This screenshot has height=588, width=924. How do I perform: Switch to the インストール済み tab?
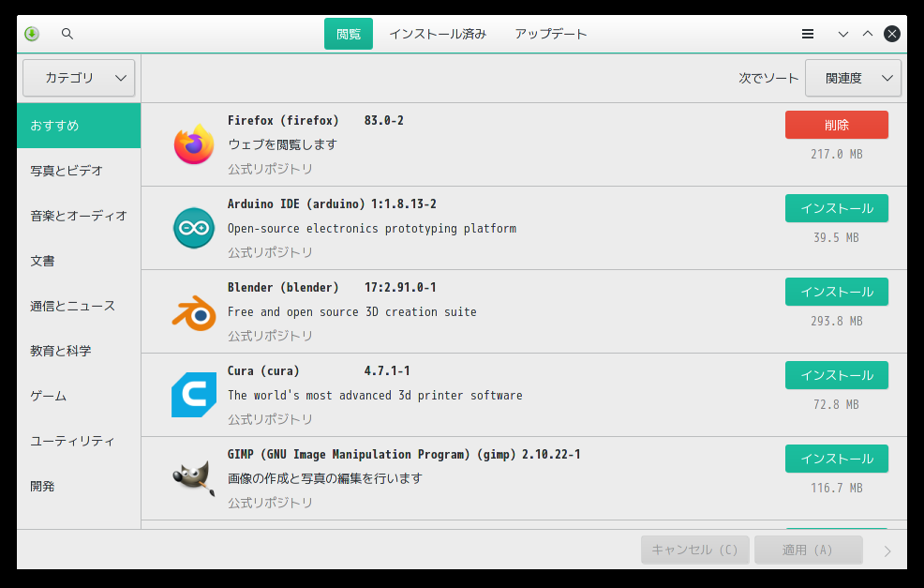point(438,34)
